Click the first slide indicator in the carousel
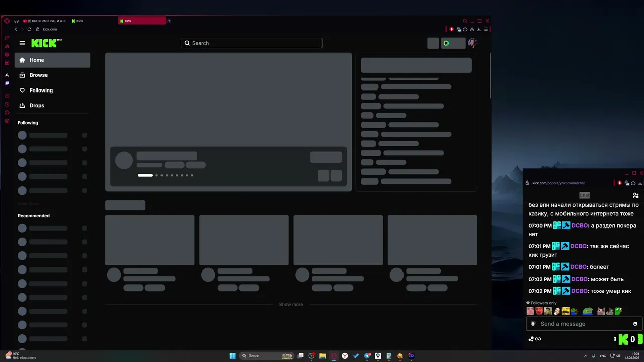Viewport: 644px width, 362px height. pyautogui.click(x=145, y=175)
